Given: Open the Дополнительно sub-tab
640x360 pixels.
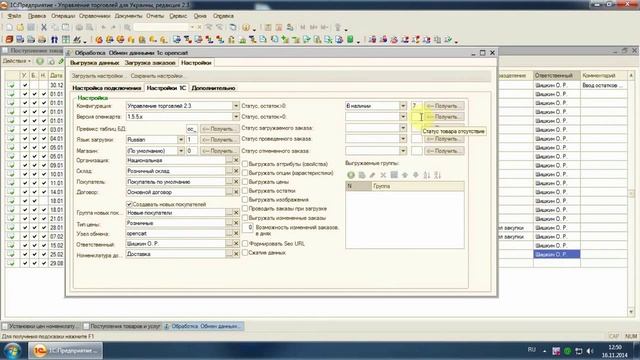Looking at the screenshot, I should tap(213, 88).
